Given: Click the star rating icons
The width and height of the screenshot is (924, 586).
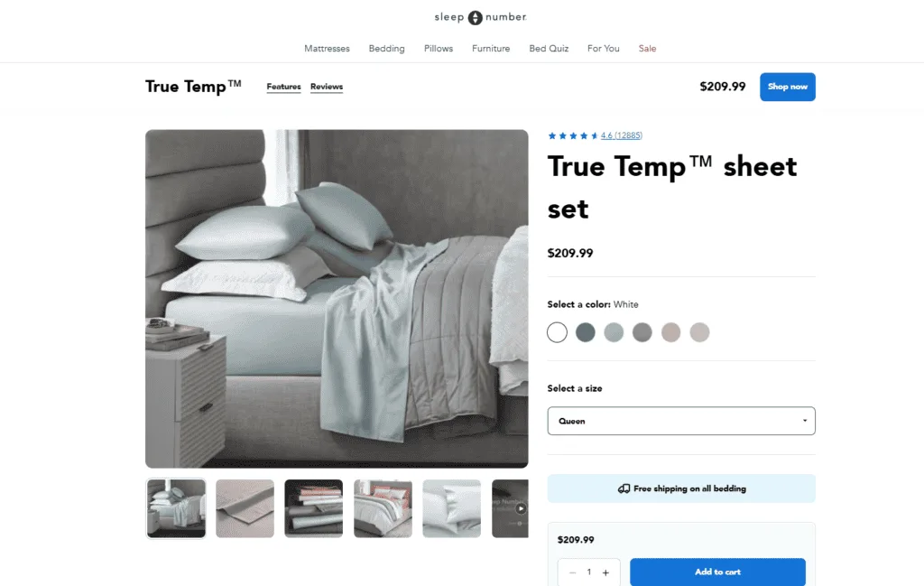Looking at the screenshot, I should coord(573,135).
